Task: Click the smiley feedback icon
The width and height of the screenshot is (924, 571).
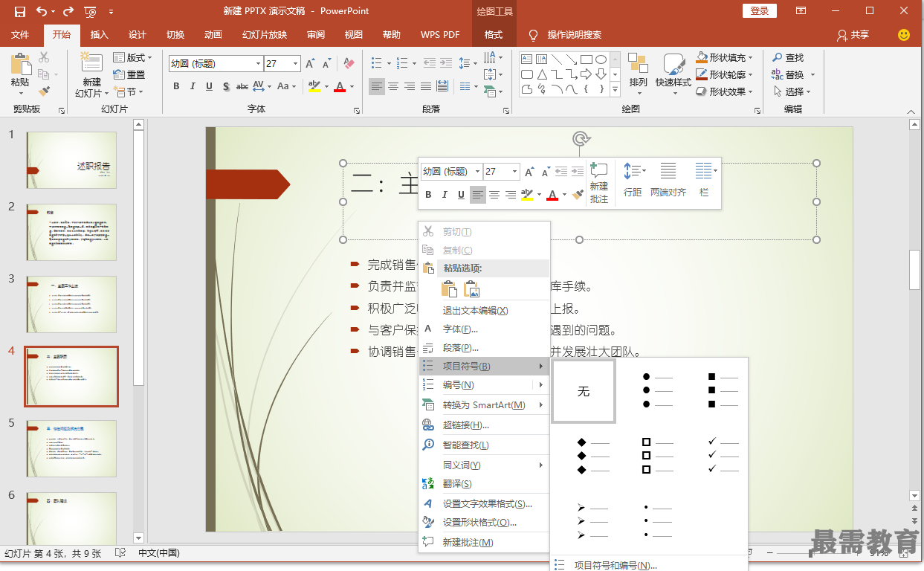Action: click(x=904, y=34)
